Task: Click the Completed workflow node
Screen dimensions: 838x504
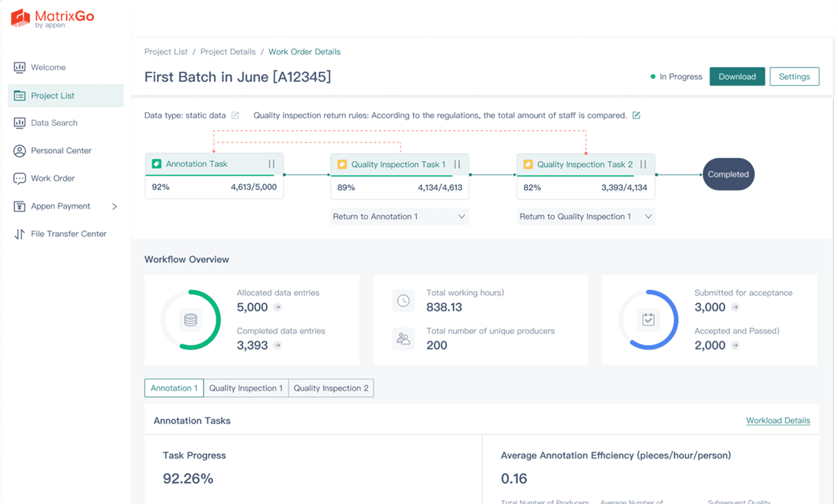Action: (728, 175)
